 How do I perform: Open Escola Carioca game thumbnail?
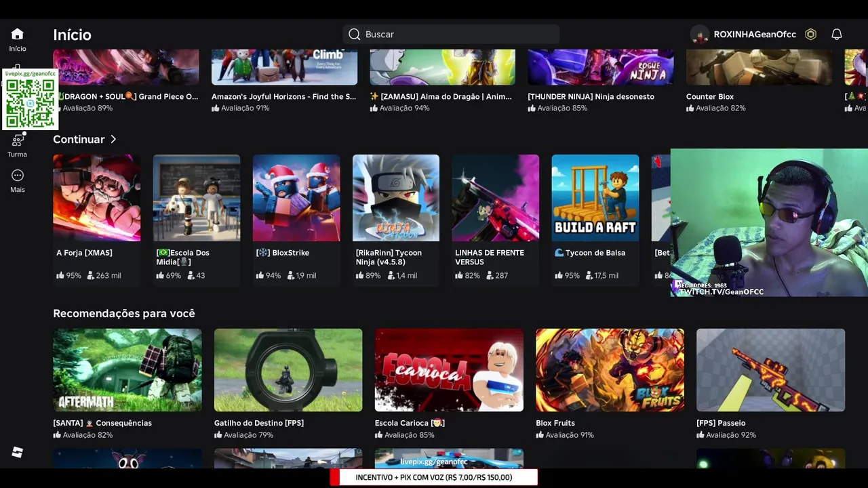click(449, 370)
